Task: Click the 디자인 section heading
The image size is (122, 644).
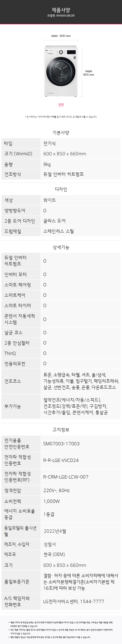Action: coord(61,189)
